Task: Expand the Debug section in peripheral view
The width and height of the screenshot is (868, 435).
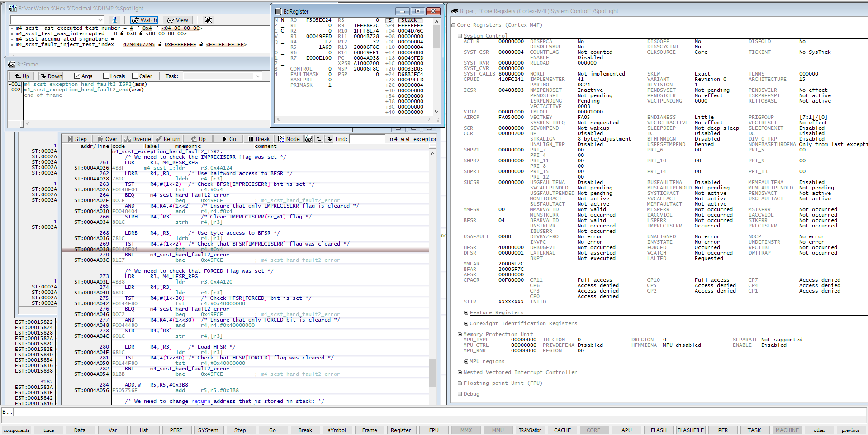Action: pos(460,394)
